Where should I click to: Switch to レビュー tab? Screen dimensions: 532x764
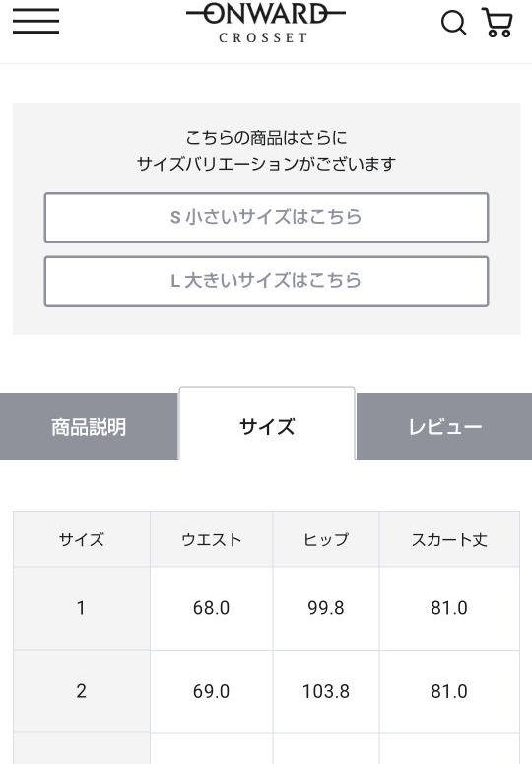tap(444, 427)
